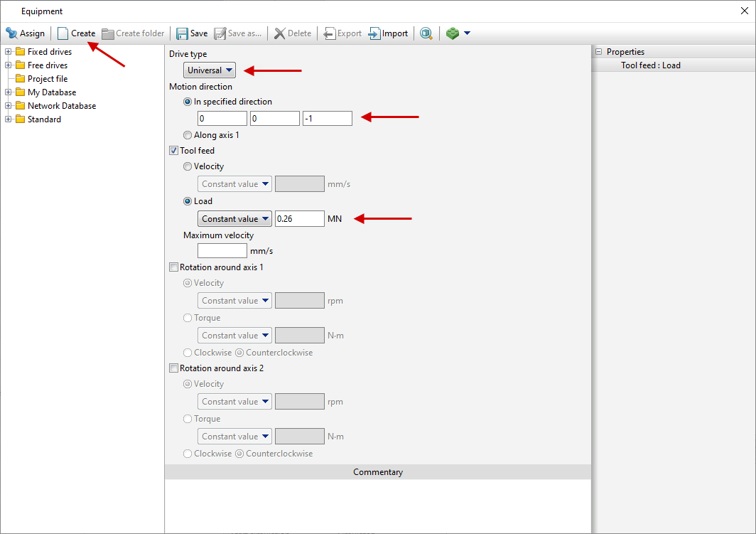Click the Create new document icon
This screenshot has width=756, height=534.
coord(63,33)
